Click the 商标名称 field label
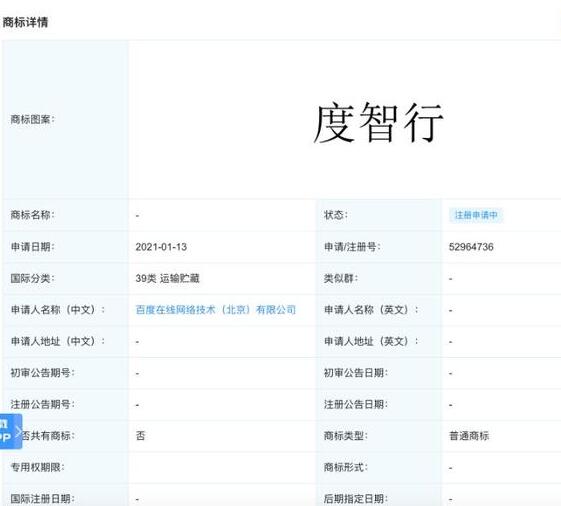The image size is (561, 506). click(33, 215)
